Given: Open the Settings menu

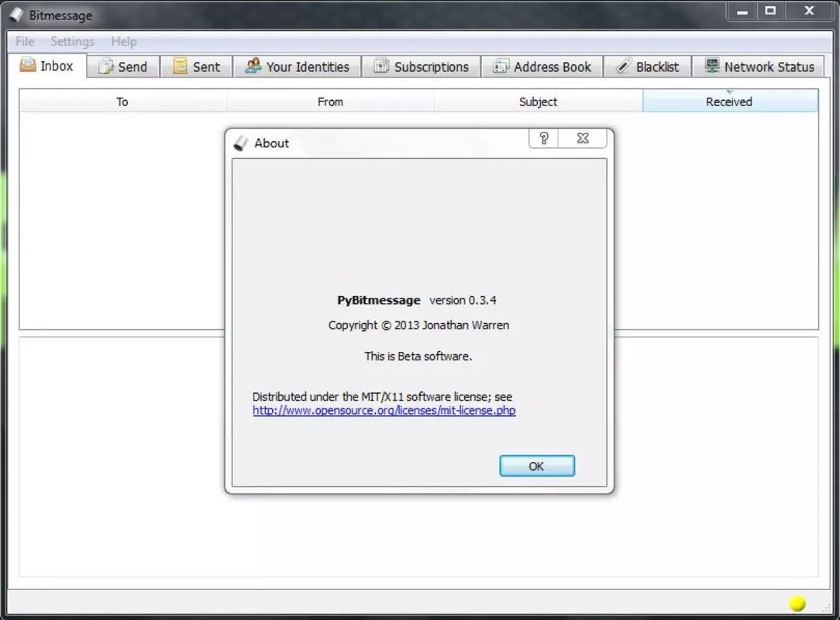Looking at the screenshot, I should 72,41.
